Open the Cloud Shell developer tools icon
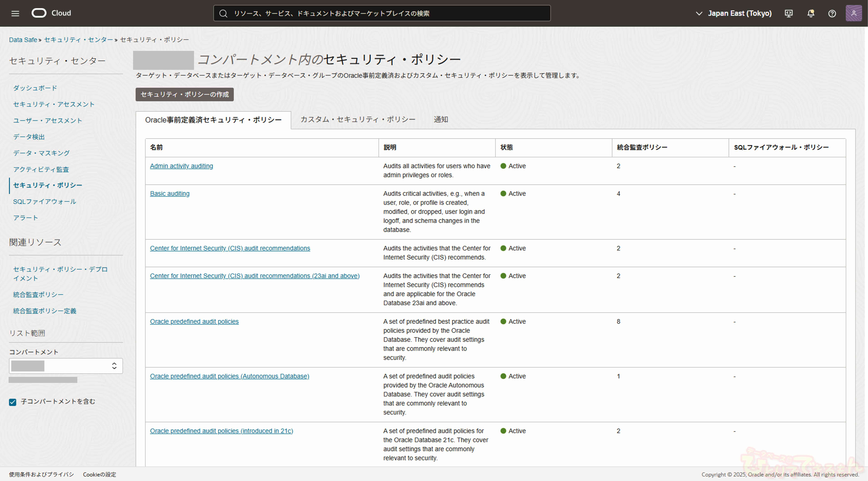The height and width of the screenshot is (481, 868). [x=789, y=13]
